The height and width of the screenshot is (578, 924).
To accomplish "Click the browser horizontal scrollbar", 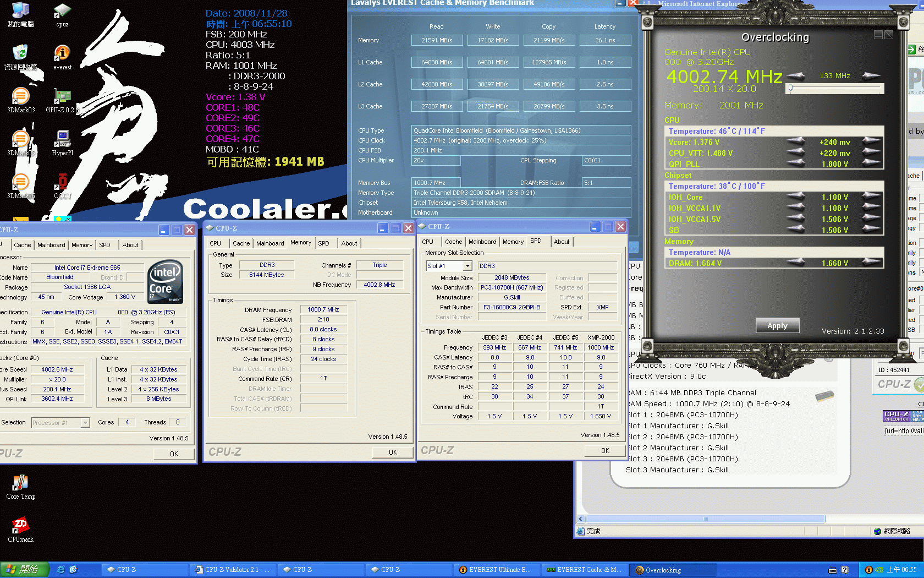I will (706, 519).
